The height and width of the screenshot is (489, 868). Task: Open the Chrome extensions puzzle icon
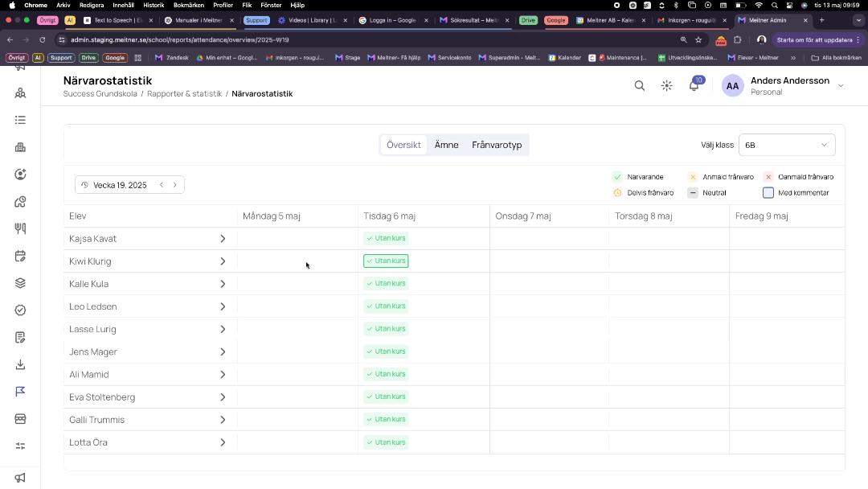coord(738,40)
